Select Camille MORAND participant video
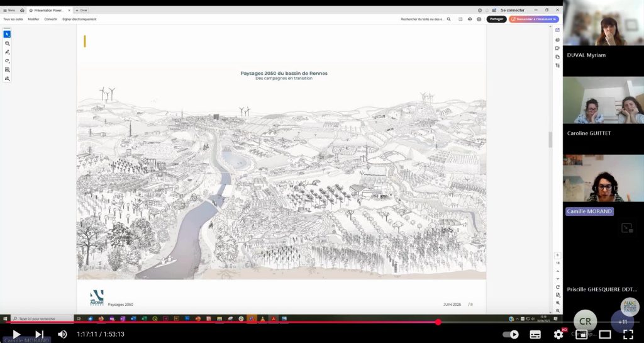 pyautogui.click(x=603, y=178)
